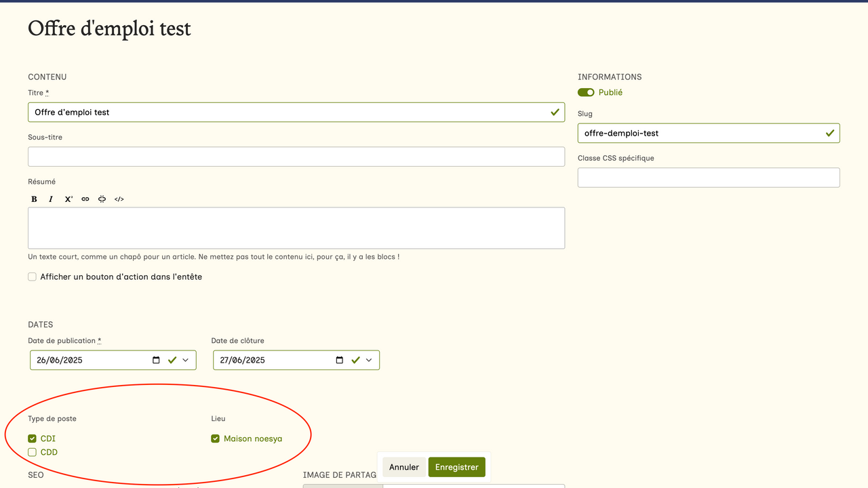Click the Enregistrer button to save
Image resolution: width=868 pixels, height=488 pixels.
(x=456, y=467)
